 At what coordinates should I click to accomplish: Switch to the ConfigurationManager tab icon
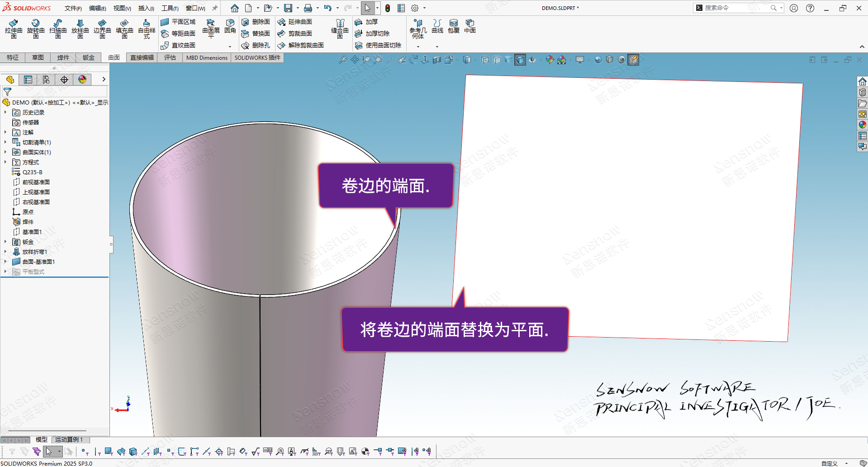point(46,80)
